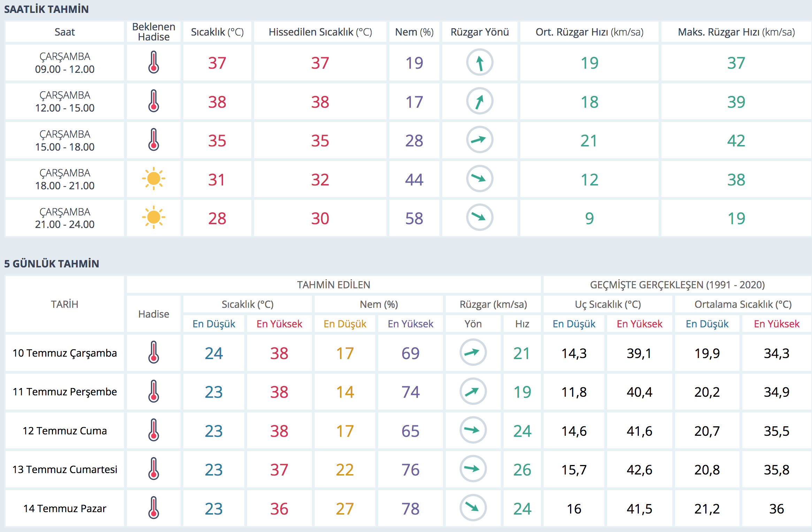Viewport: 812px width, 532px height.
Task: Click max temperature 38 for 11 Temmuz Perşembe
Action: coord(279,392)
